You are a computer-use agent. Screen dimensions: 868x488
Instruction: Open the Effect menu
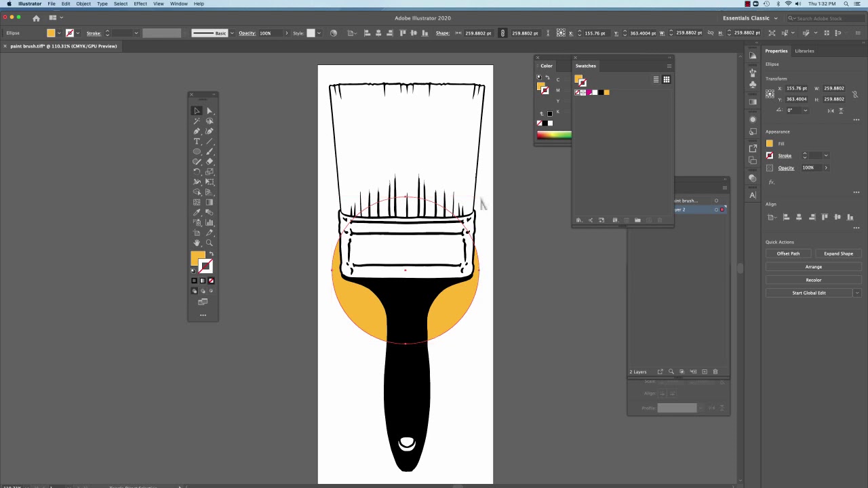(x=140, y=4)
